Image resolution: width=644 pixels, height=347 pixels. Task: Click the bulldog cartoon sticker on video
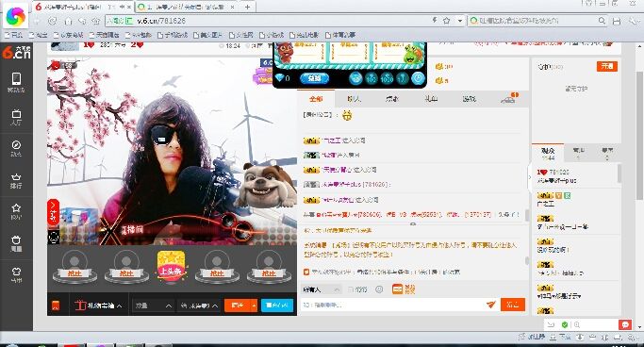click(266, 186)
